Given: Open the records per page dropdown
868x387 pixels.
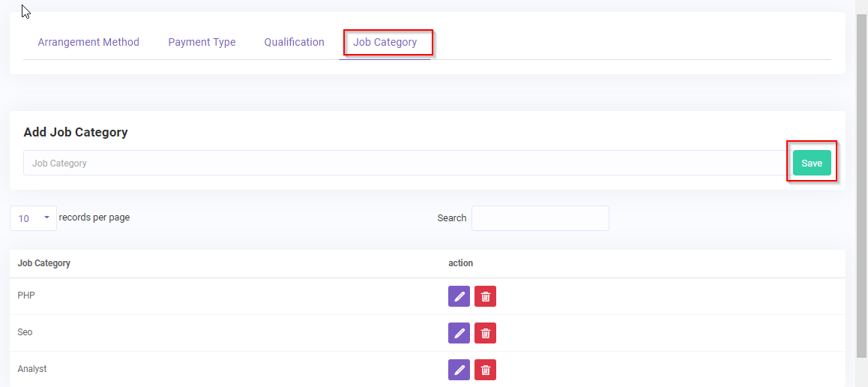Looking at the screenshot, I should 33,218.
